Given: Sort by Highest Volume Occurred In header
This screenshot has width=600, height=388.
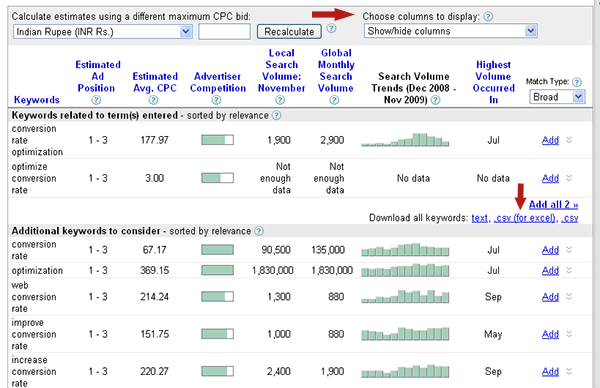Looking at the screenshot, I should point(493,82).
